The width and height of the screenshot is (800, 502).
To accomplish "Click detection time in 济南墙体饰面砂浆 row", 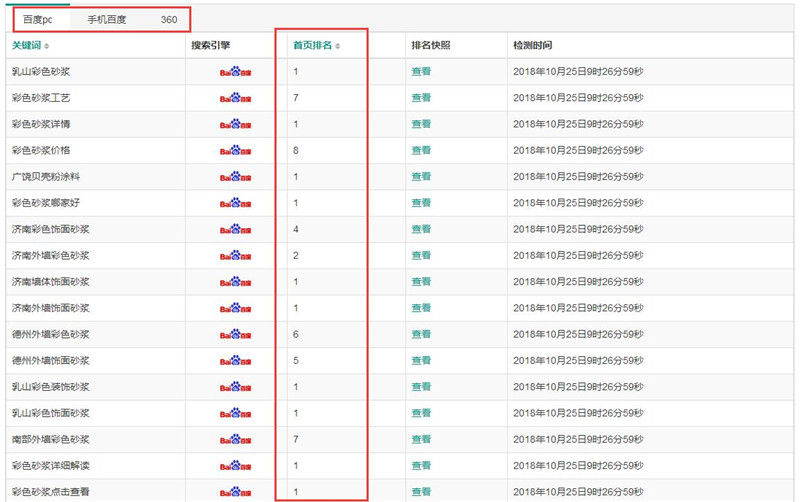I will click(578, 282).
